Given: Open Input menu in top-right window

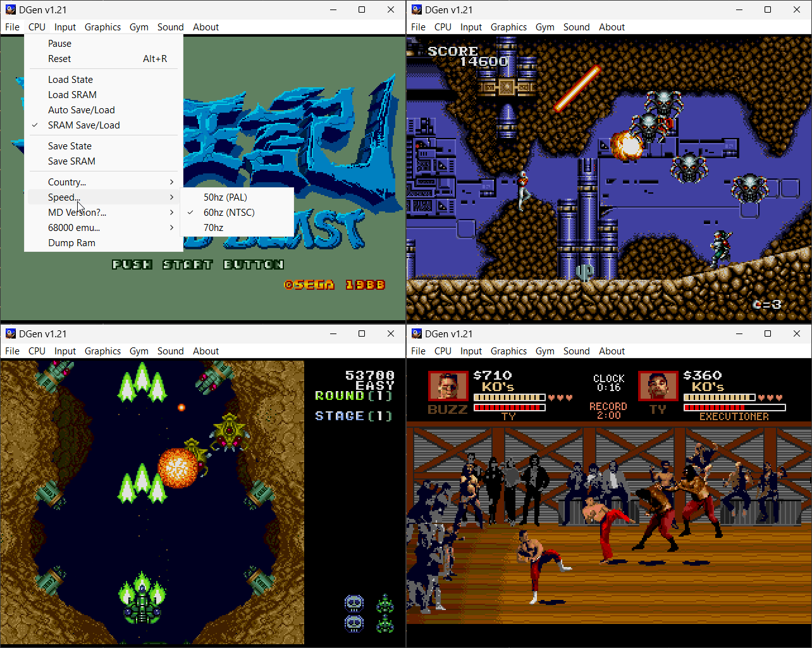Looking at the screenshot, I should pos(471,27).
